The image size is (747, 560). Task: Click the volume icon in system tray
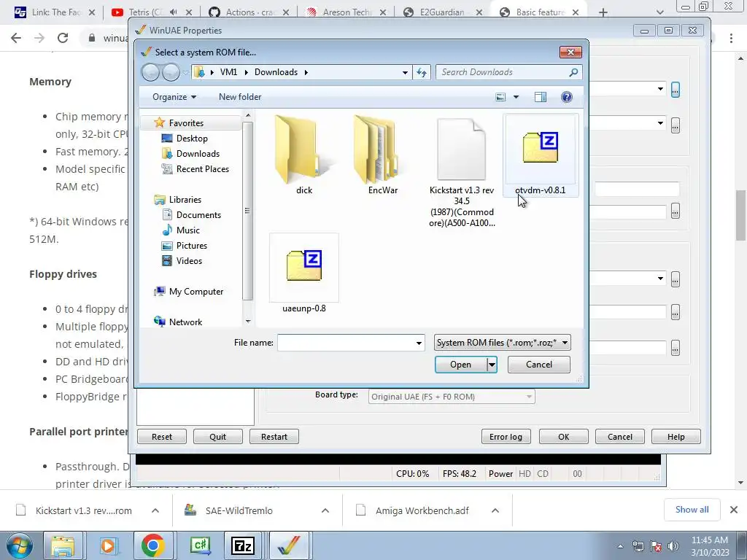click(x=673, y=545)
